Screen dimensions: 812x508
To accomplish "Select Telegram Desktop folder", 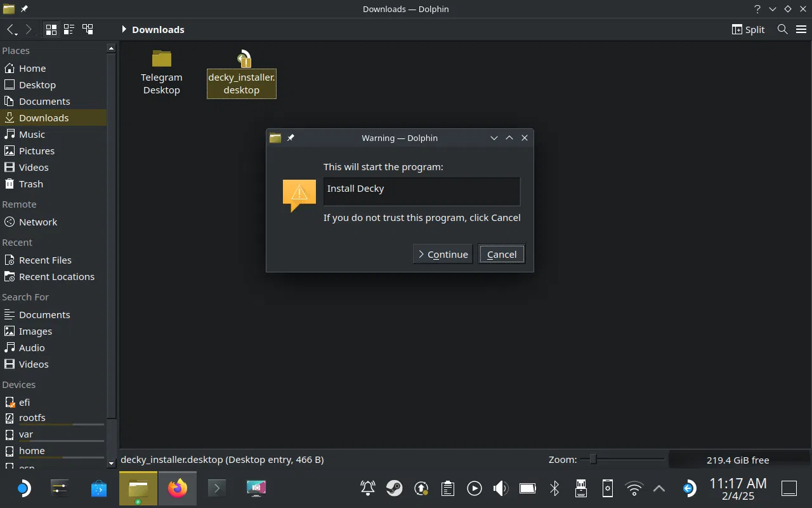I will [162, 72].
